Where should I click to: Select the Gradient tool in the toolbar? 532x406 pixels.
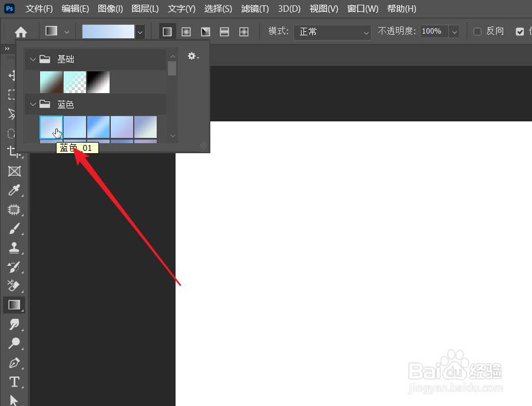pyautogui.click(x=14, y=305)
